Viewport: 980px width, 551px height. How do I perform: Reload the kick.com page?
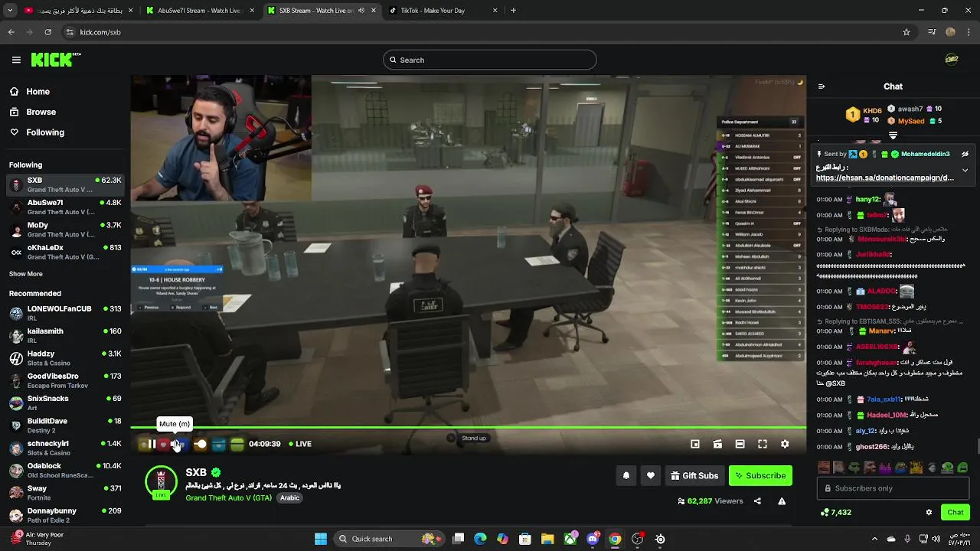48,32
